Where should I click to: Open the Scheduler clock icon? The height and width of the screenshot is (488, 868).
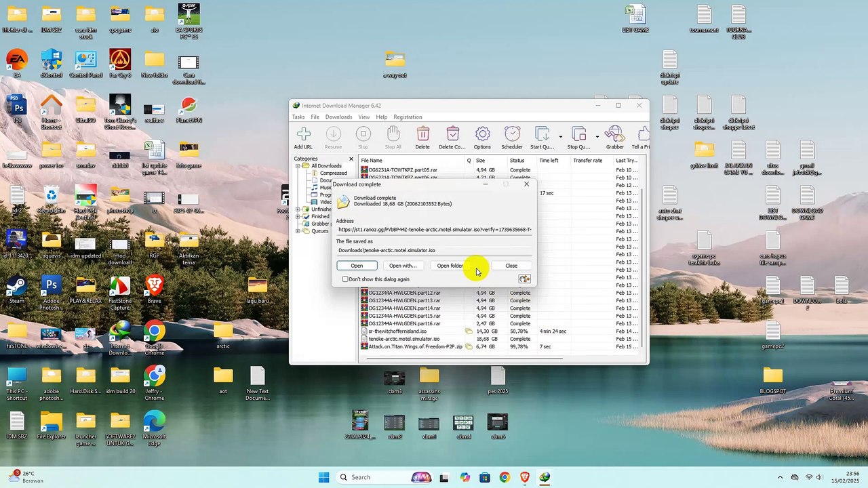click(512, 134)
